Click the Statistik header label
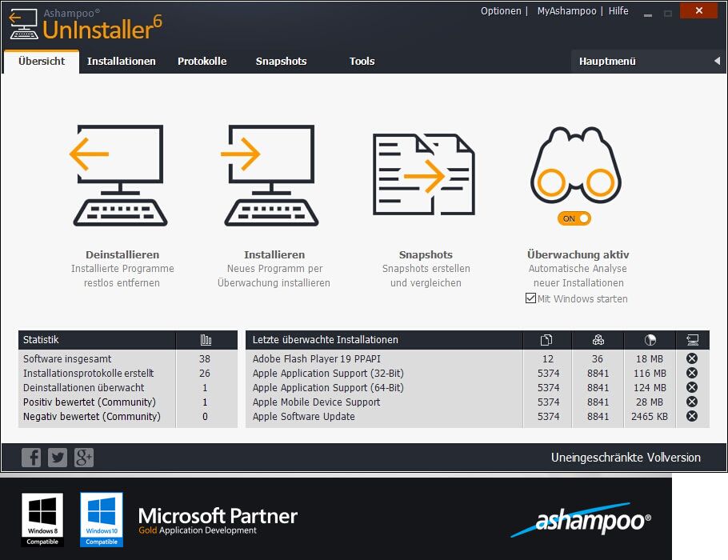 coord(41,339)
